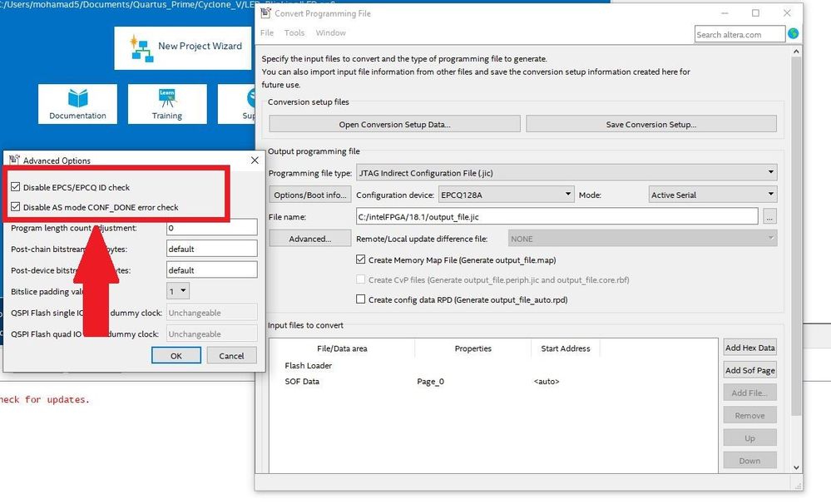
Task: Click the Page_0 properties cell
Action: (430, 381)
